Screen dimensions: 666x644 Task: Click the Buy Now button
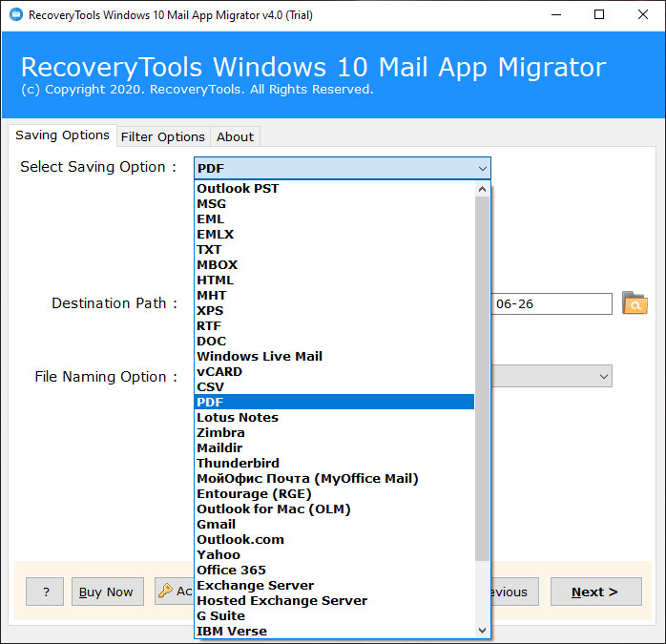[108, 592]
